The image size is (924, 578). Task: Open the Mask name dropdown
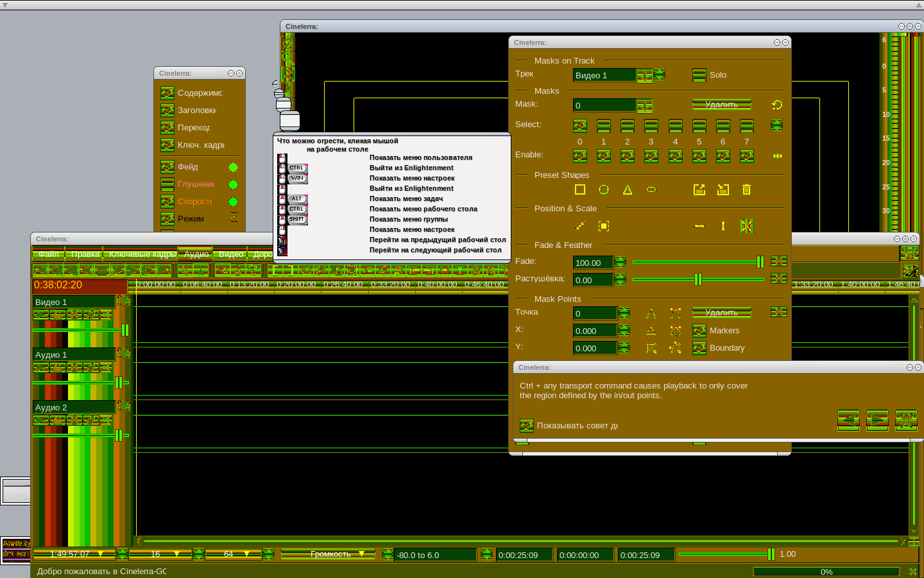pyautogui.click(x=645, y=105)
